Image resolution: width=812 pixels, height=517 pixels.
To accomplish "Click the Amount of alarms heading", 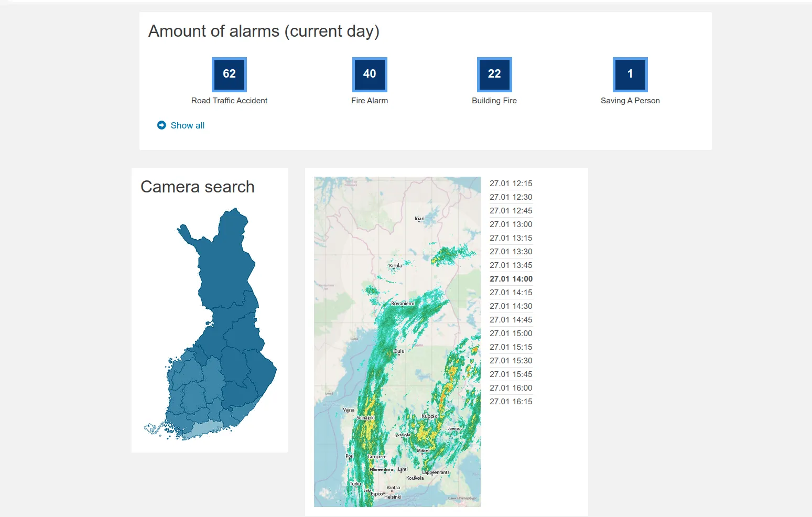I will click(264, 31).
